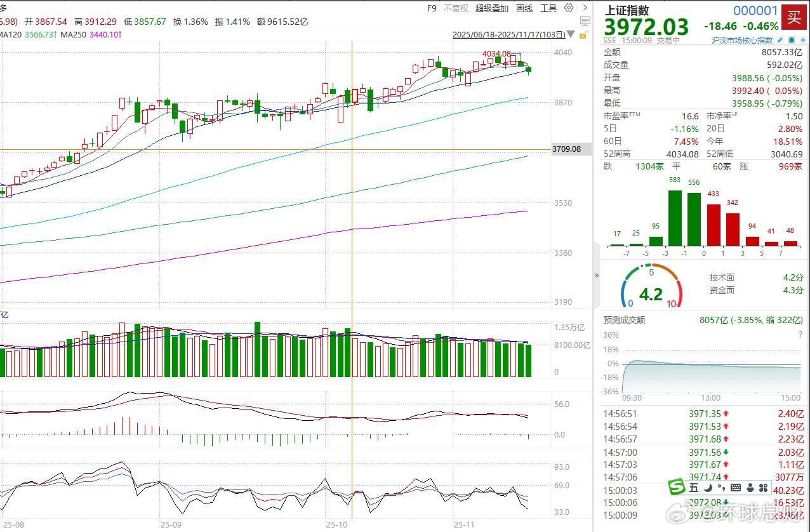810x532 pixels.
Task: Open the four-square toolbox icon in the input bar
Action: (763, 488)
